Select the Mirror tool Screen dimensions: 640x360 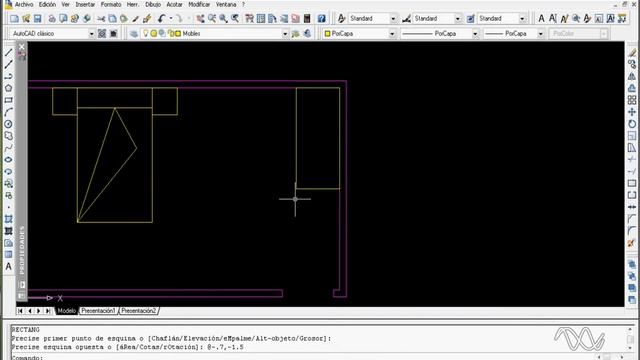pyautogui.click(x=632, y=76)
